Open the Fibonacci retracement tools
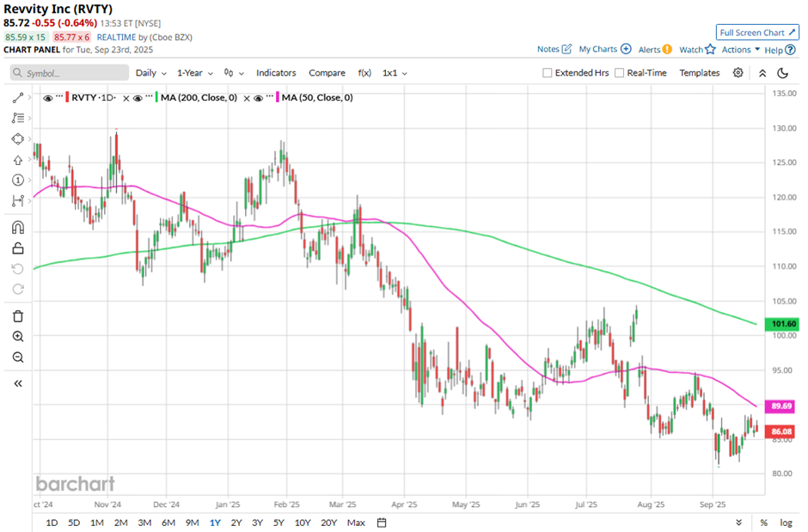808x532 pixels. pos(18,118)
